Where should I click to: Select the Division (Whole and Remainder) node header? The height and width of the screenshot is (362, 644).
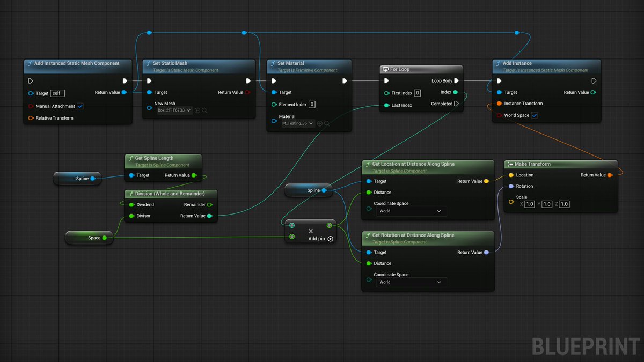pos(172,194)
